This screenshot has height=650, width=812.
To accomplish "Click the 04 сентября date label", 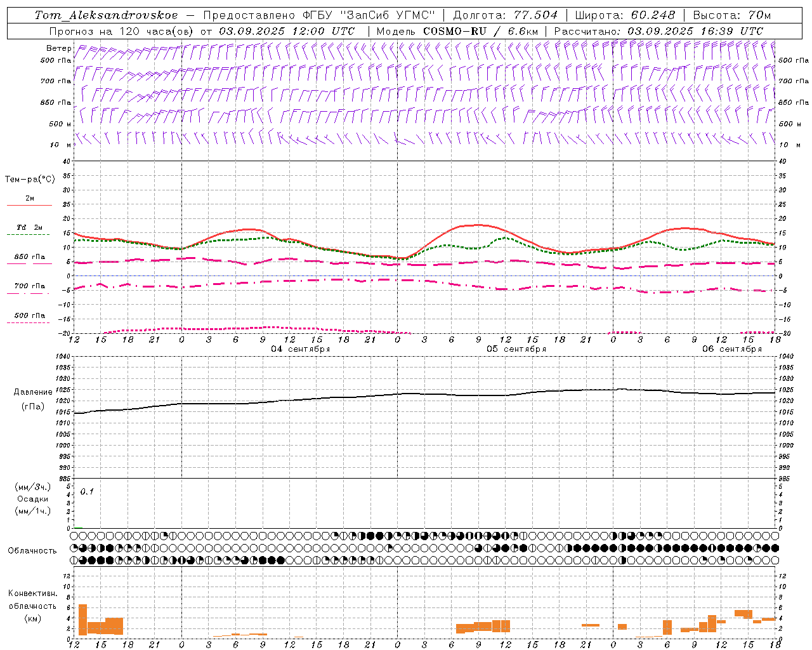I will [301, 349].
